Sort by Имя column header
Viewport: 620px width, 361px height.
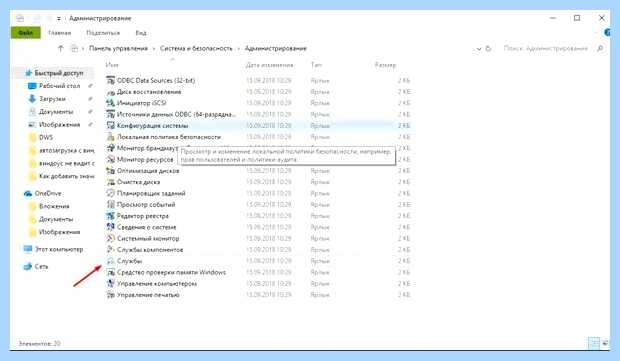pos(112,65)
